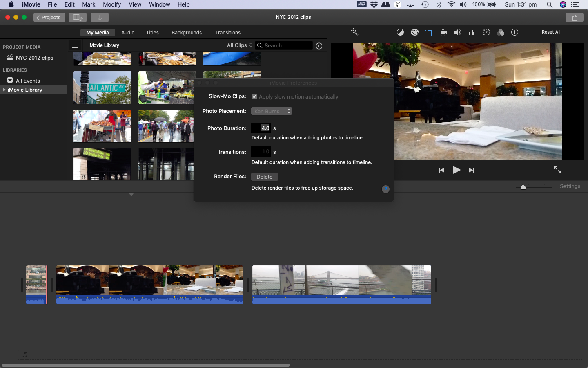Toggle the library sidebar visibility button
This screenshot has width=588, height=368.
point(75,45)
